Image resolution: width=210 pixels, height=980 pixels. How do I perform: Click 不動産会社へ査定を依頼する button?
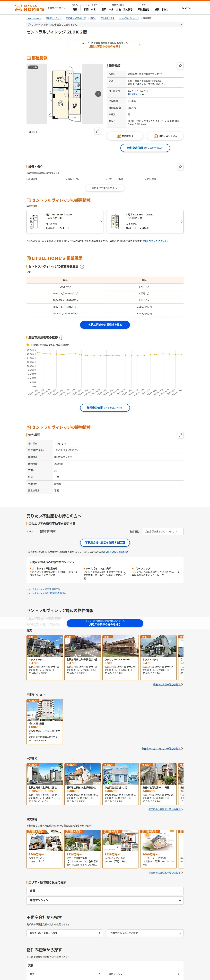(105, 543)
